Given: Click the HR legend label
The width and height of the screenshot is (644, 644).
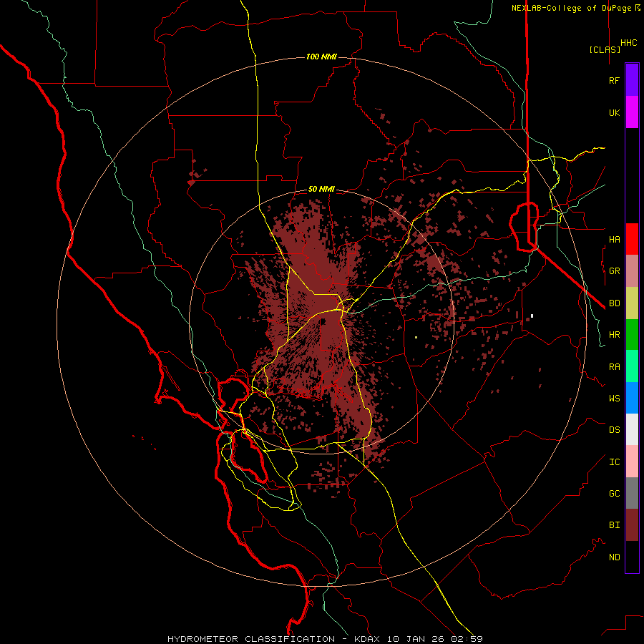Looking at the screenshot, I should [614, 335].
